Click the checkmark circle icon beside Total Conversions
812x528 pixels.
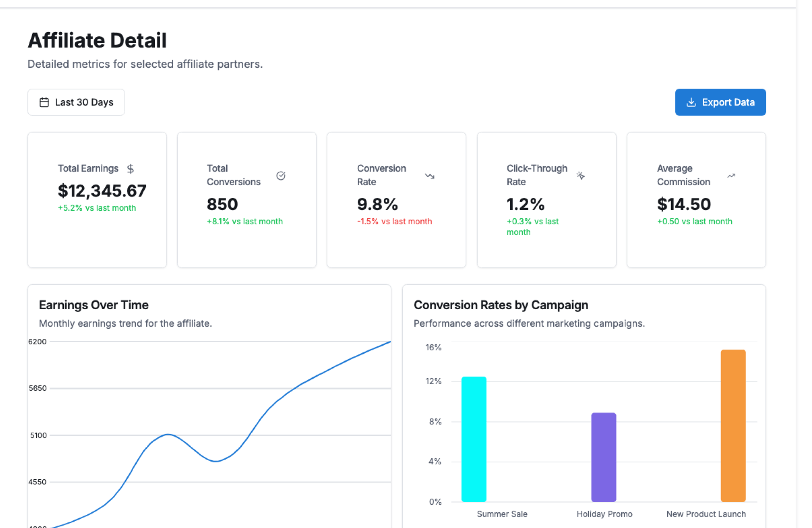(x=281, y=176)
